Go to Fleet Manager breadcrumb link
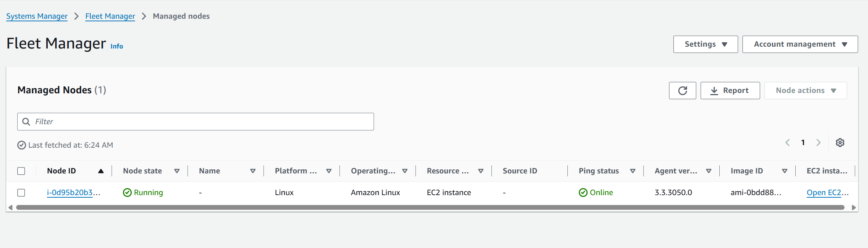Viewport: 868px width, 248px height. [110, 16]
